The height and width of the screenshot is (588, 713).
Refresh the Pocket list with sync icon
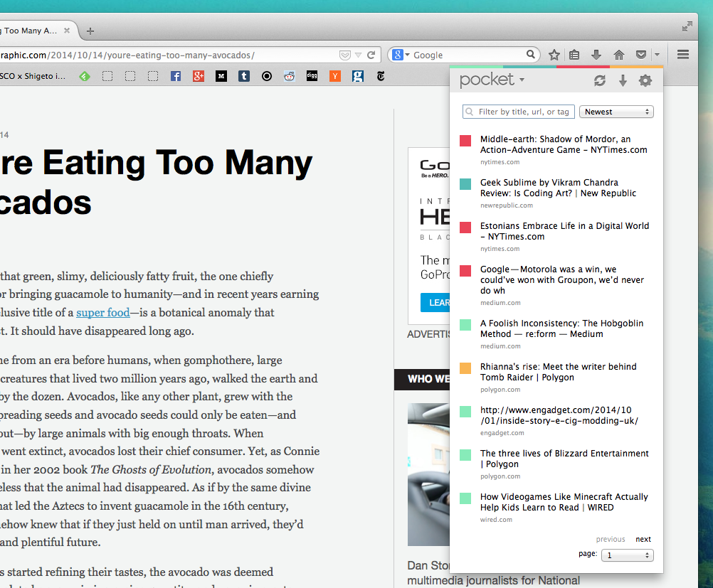click(600, 81)
